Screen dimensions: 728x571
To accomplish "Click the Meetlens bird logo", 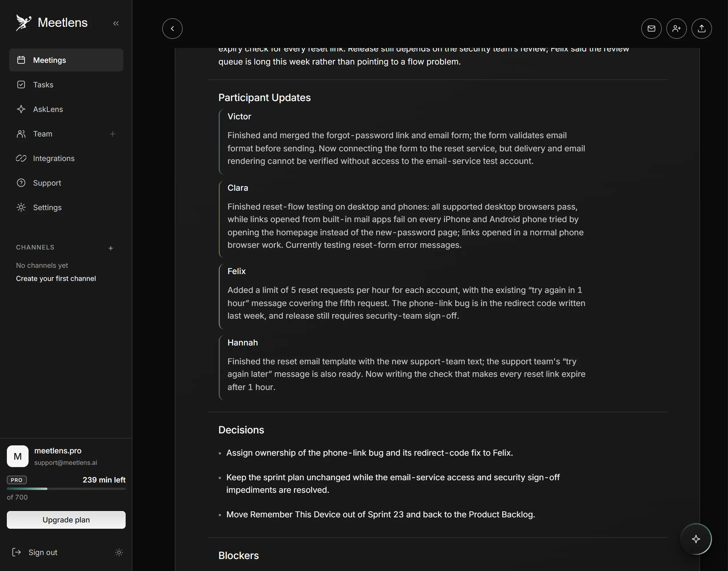I will 23,23.
